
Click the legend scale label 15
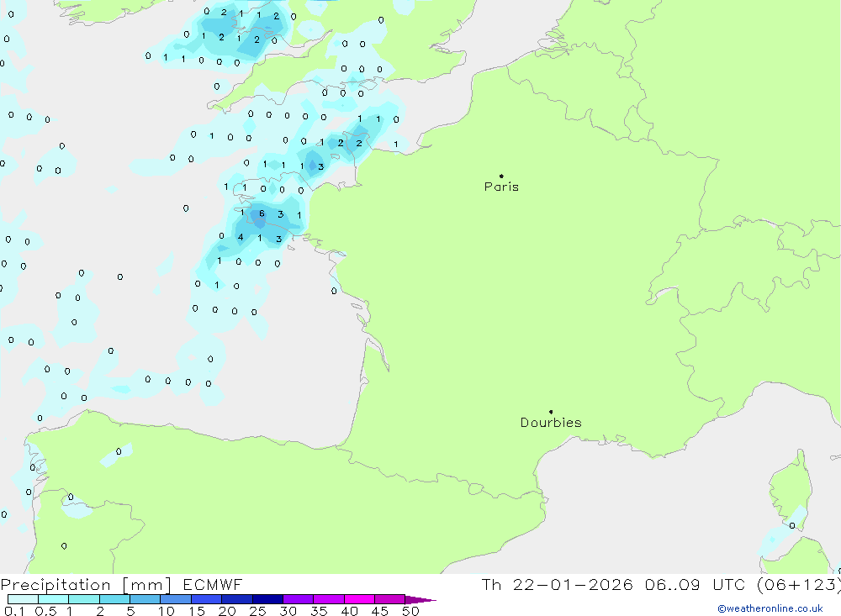click(197, 611)
